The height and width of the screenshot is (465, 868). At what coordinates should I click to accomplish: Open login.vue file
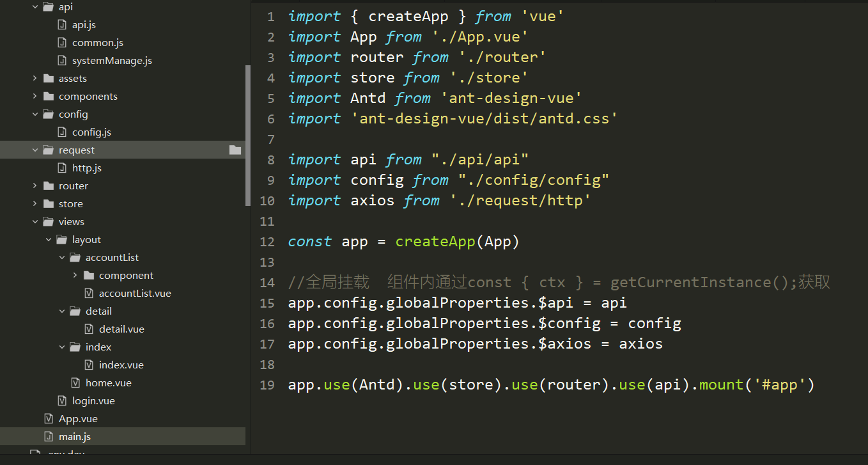[x=93, y=401]
